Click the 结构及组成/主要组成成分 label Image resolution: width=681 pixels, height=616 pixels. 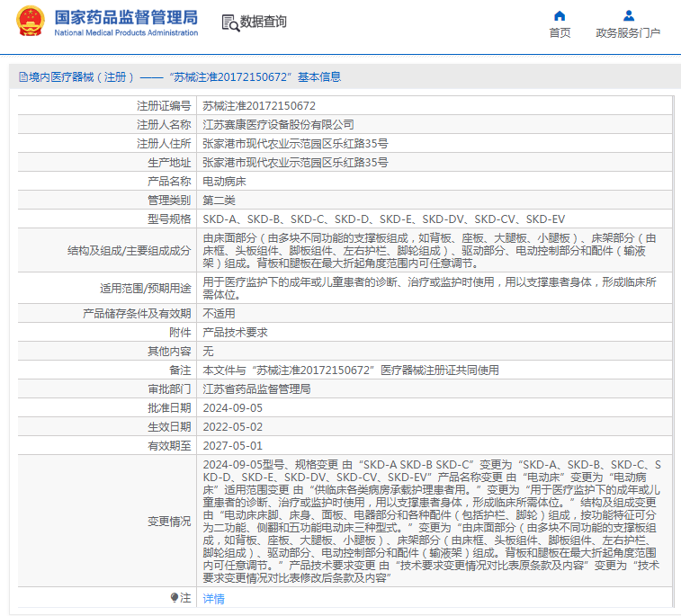130,251
